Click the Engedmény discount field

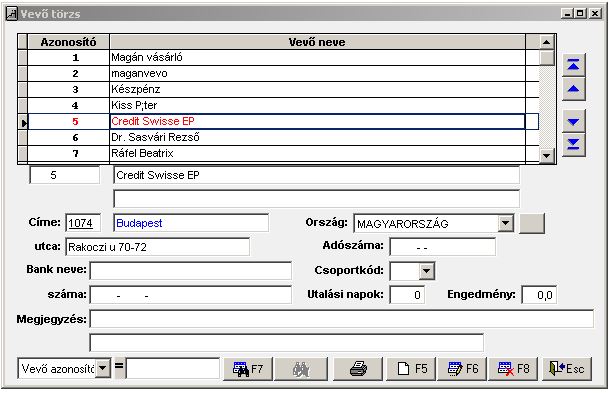[539, 295]
